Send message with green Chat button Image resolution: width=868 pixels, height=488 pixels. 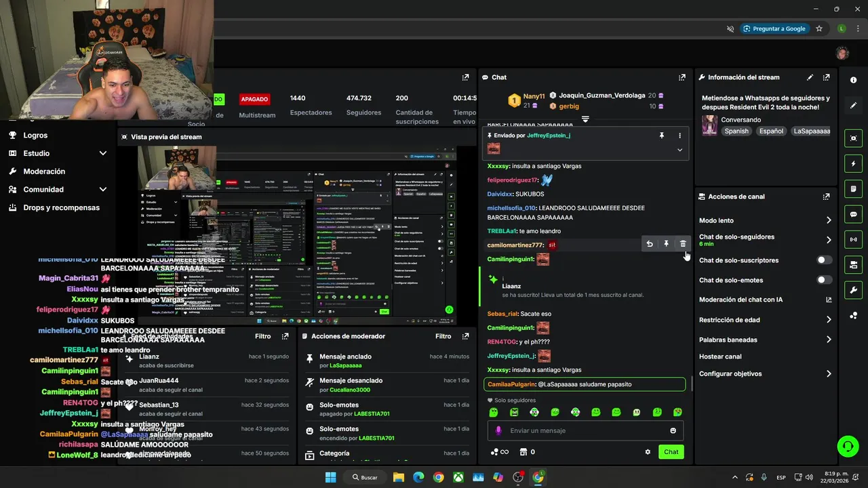pyautogui.click(x=671, y=452)
